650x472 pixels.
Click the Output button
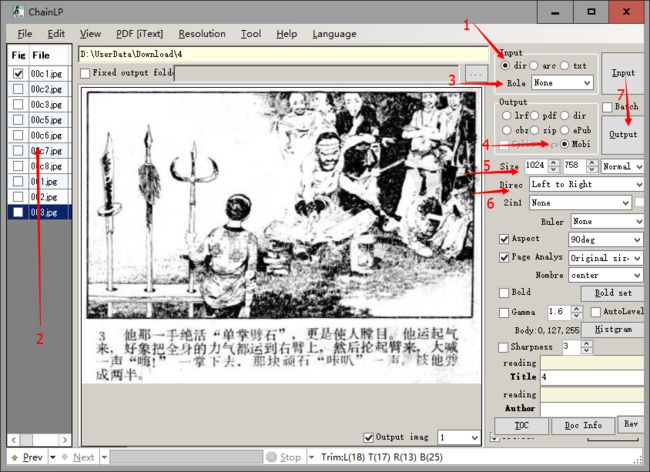(x=623, y=135)
